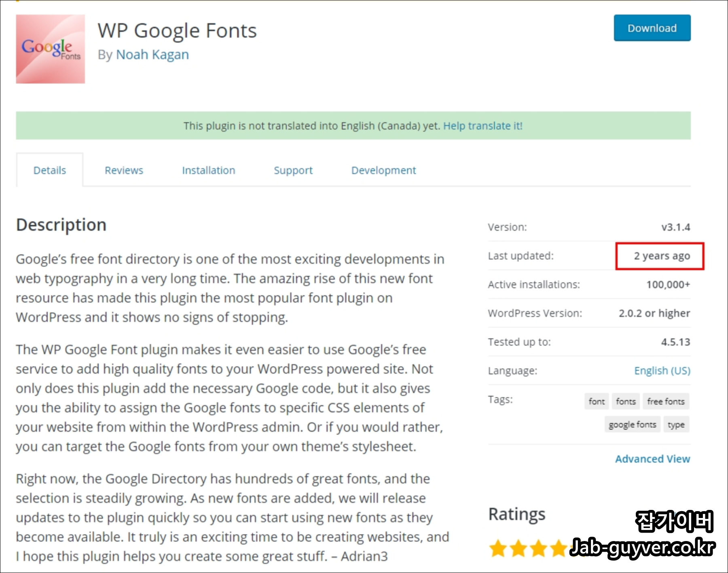
Task: Click the Description heading
Action: pyautogui.click(x=61, y=225)
